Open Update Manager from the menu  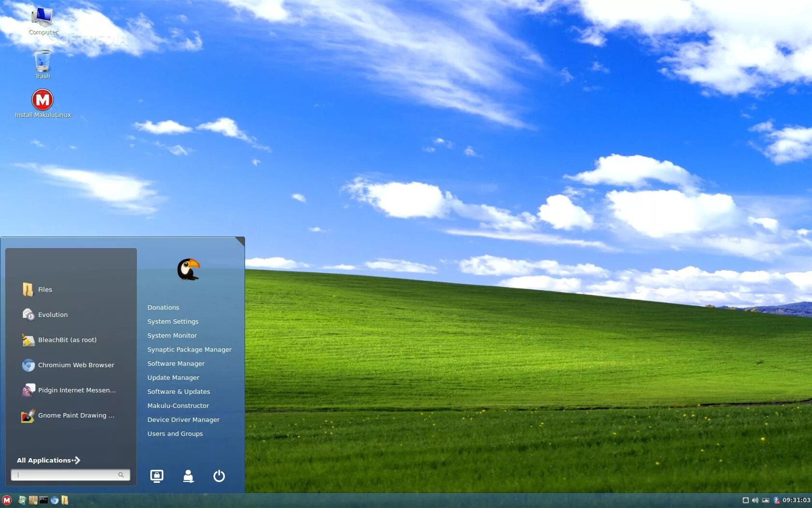[x=174, y=378]
